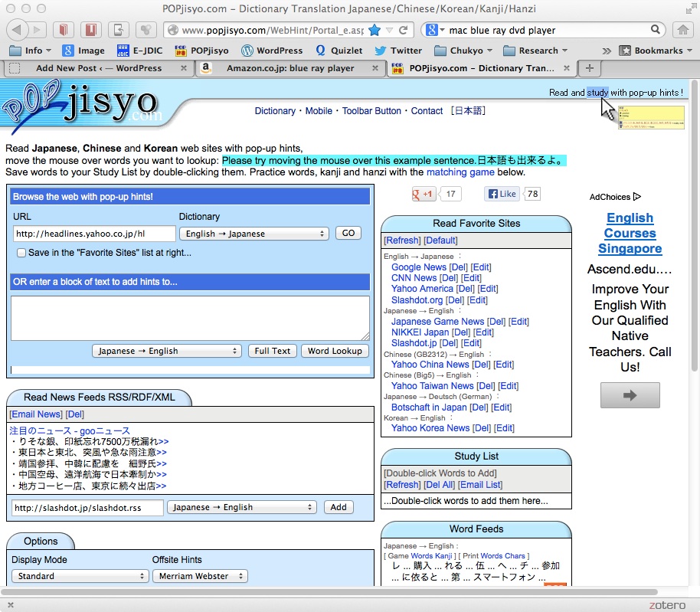700x612 pixels.
Task: Click the grey circles toolbar icon
Action: pyautogui.click(x=146, y=30)
